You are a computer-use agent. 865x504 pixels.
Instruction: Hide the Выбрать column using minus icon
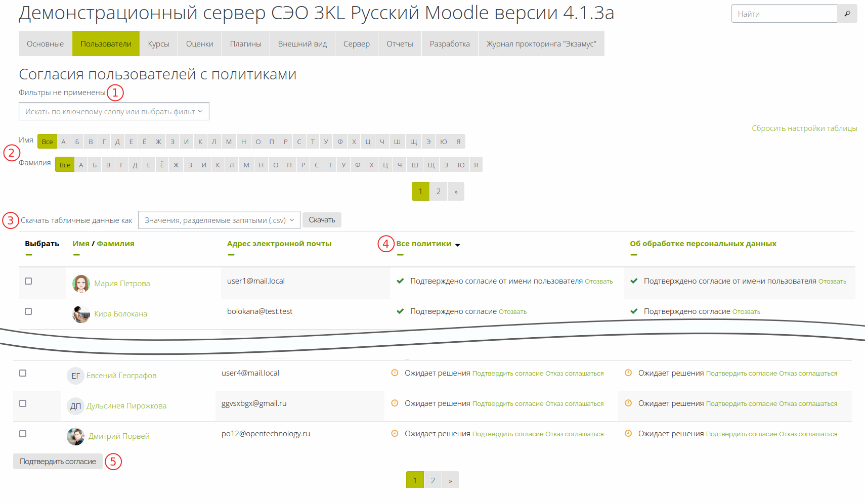[x=29, y=255]
